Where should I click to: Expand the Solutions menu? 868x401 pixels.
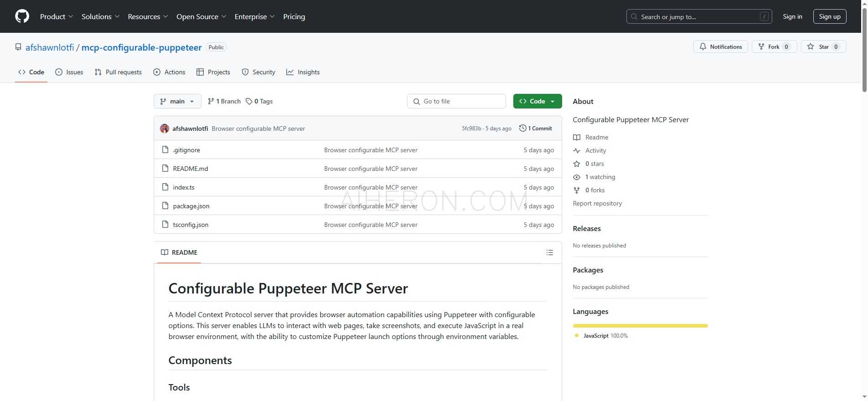[101, 16]
